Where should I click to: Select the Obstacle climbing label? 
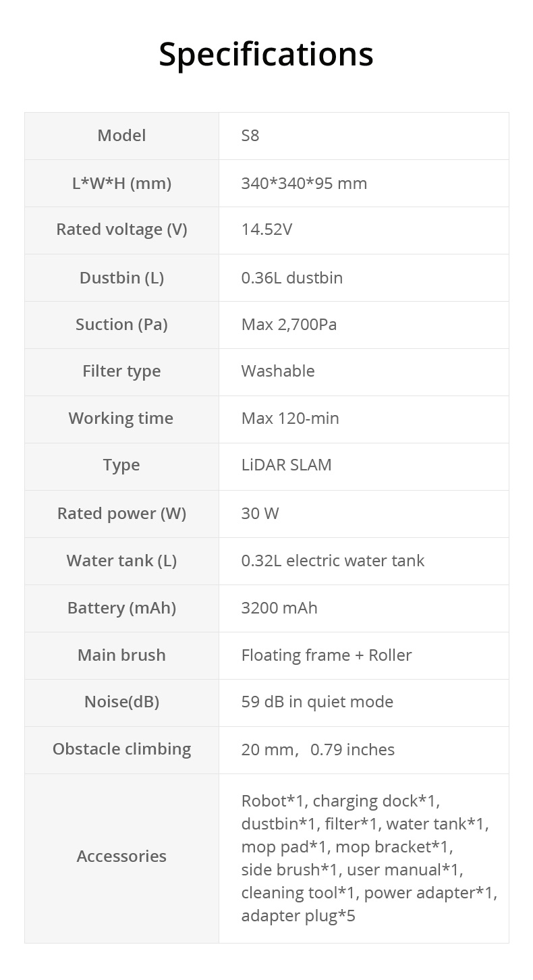coord(121,749)
